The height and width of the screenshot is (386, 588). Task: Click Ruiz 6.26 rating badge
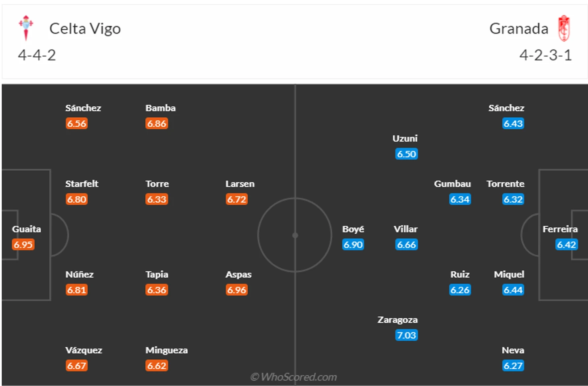tap(460, 290)
